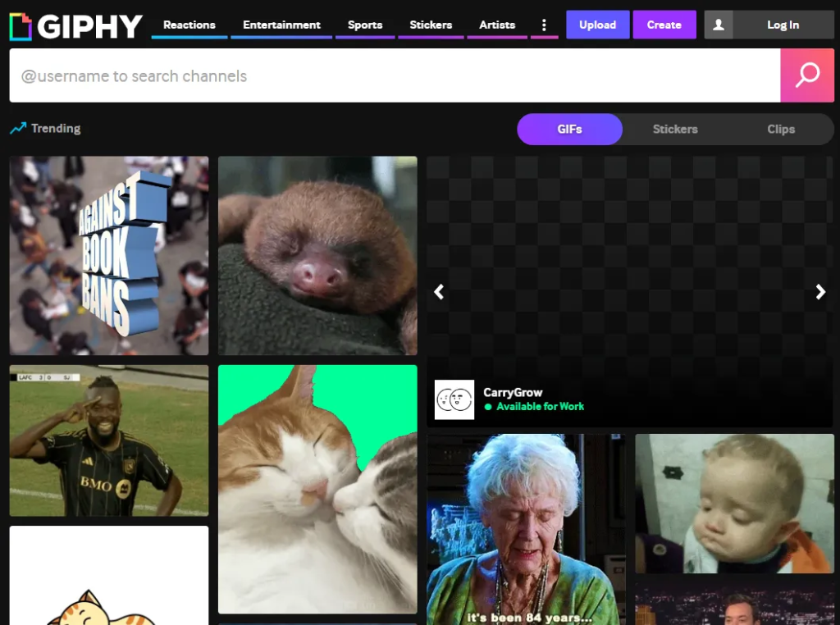The height and width of the screenshot is (625, 840).
Task: Click the GIPHY logo
Action: 75,26
